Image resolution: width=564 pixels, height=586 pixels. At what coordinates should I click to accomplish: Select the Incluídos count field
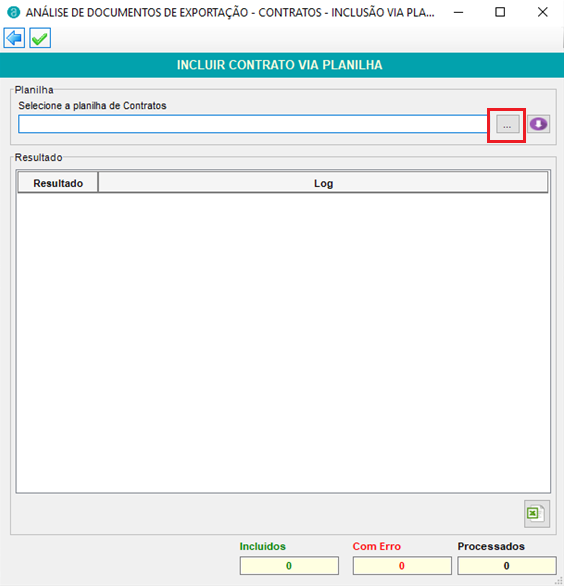[289, 565]
